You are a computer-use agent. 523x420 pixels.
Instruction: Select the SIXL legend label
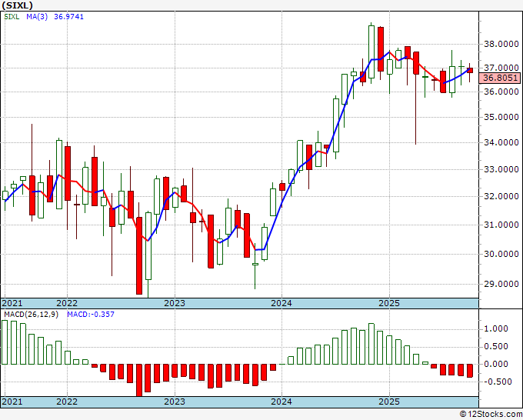click(12, 17)
